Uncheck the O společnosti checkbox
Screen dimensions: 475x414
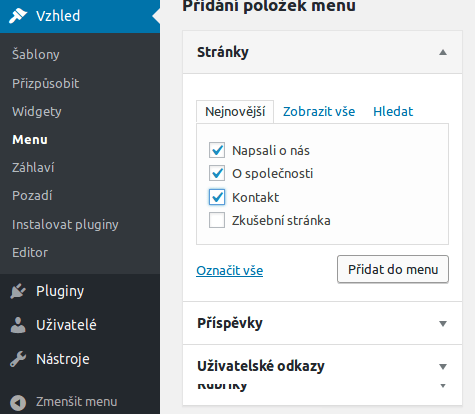pos(217,173)
